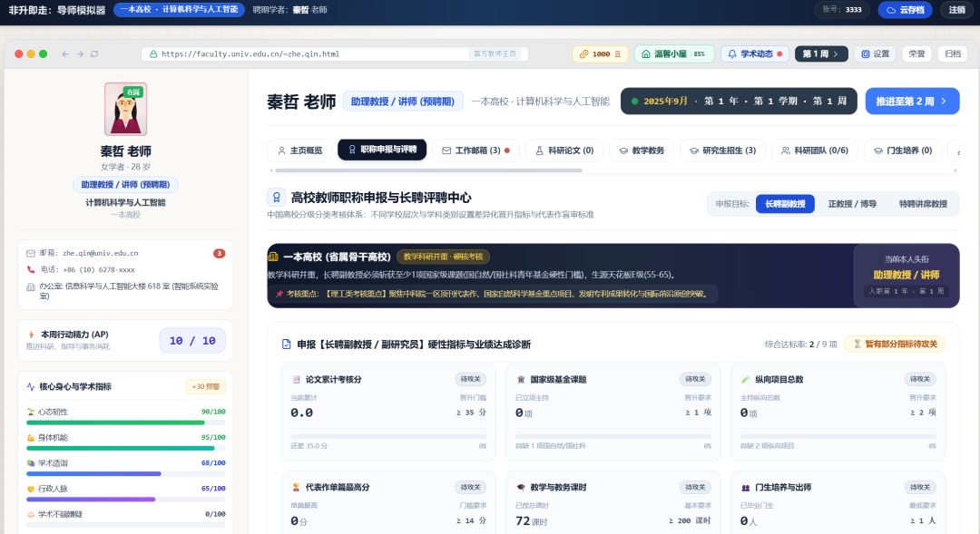Click the padlock icon in address bar
The image size is (980, 534).
tap(153, 54)
